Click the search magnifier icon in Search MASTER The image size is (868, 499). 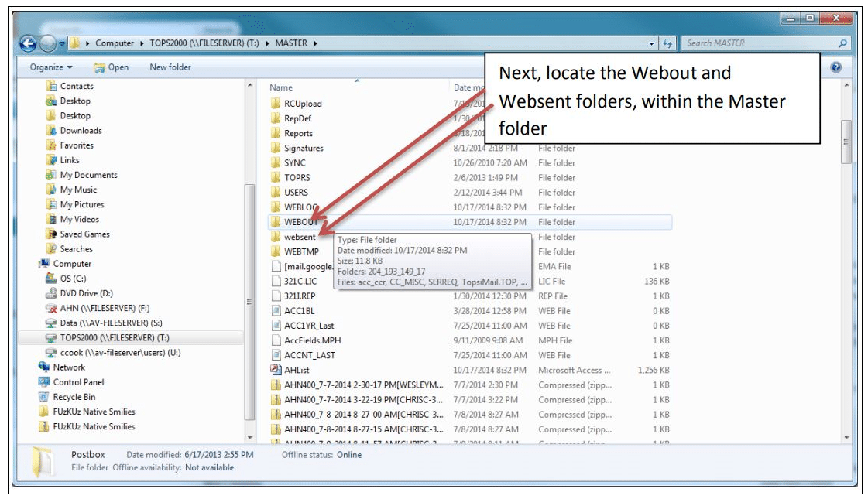pos(842,43)
